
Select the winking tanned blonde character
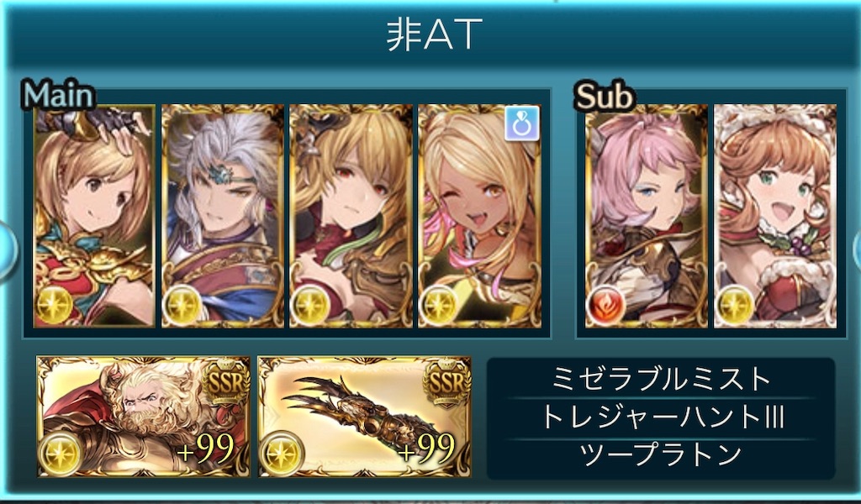pos(479,216)
